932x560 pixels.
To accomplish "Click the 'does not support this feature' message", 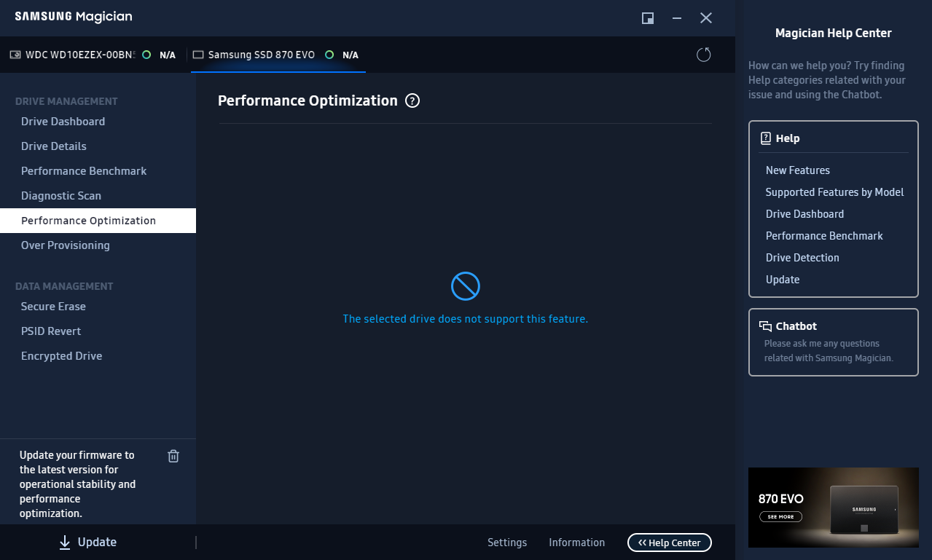I will 465,319.
